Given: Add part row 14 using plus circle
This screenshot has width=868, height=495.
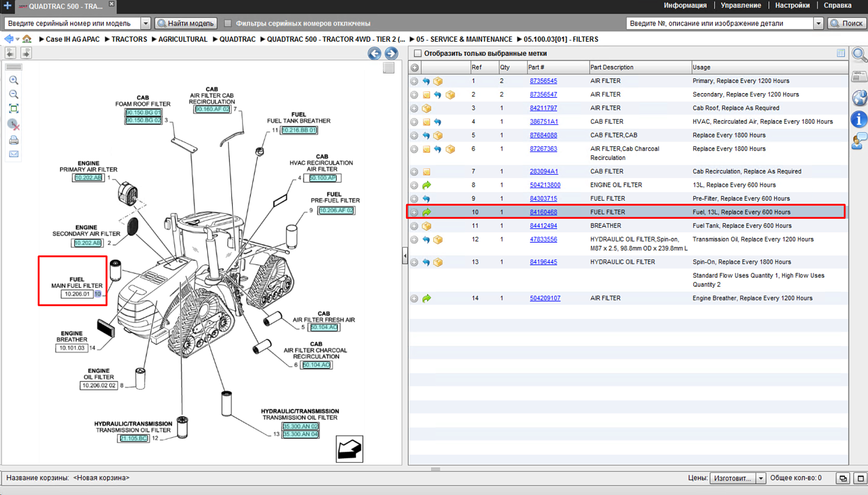Looking at the screenshot, I should tap(414, 299).
